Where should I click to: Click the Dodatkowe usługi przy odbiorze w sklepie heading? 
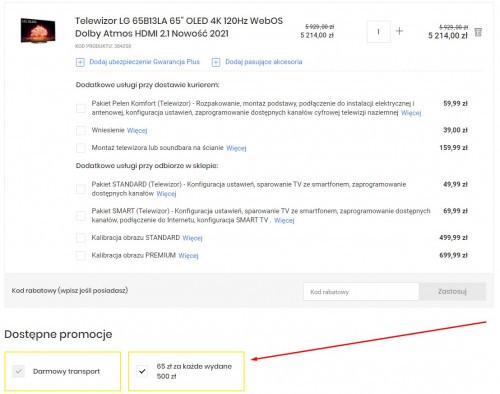[x=147, y=166]
